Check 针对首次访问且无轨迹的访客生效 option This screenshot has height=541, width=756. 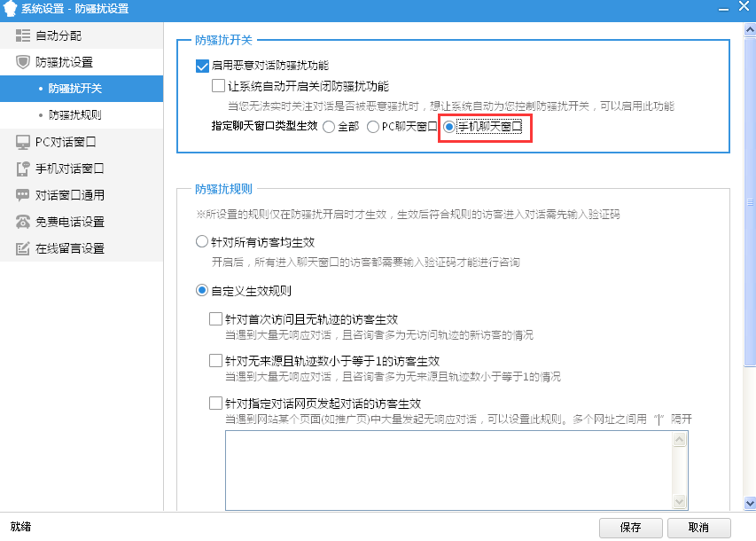coord(214,319)
